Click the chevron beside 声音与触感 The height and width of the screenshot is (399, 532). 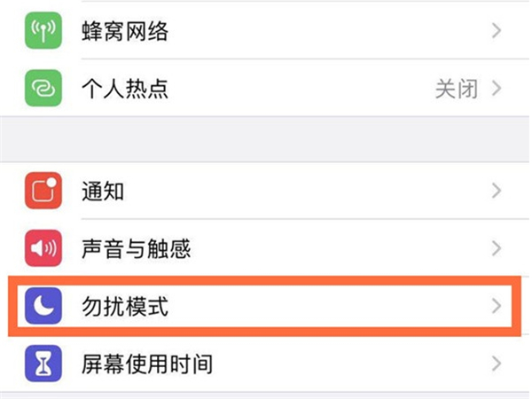497,247
